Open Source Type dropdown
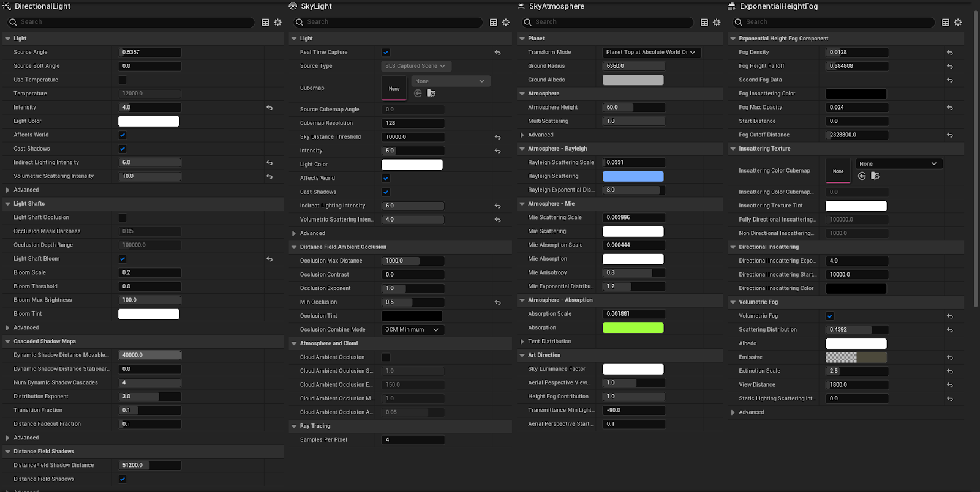The image size is (980, 492). (x=417, y=66)
